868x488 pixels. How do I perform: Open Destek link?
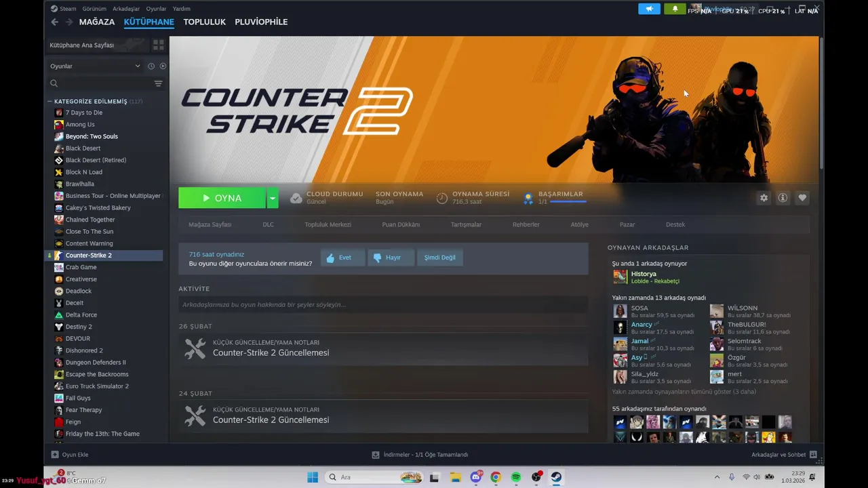point(675,224)
